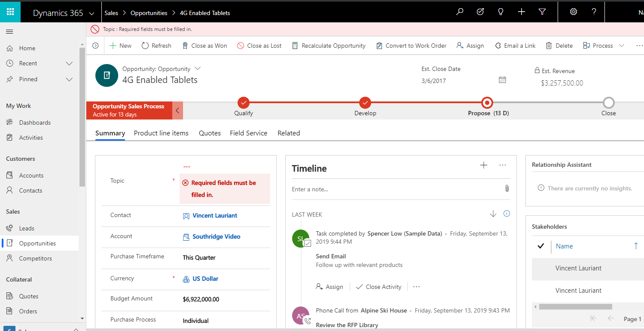
Task: Open Vincent Lauriant contact link
Action: [x=215, y=215]
